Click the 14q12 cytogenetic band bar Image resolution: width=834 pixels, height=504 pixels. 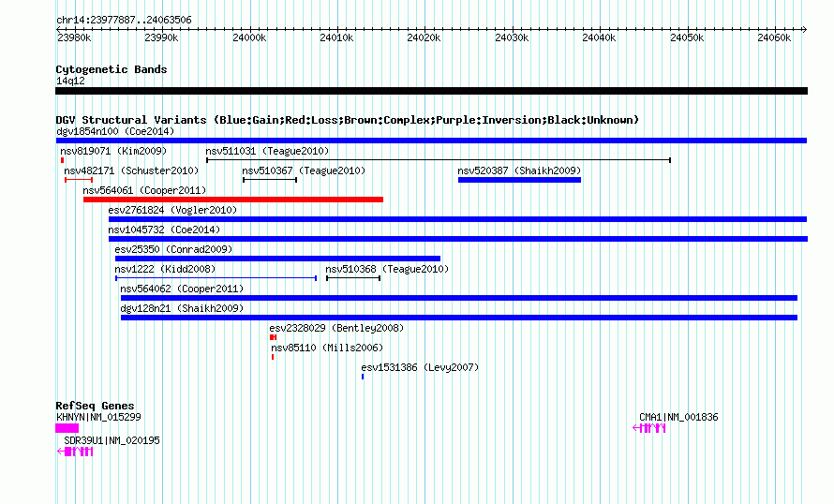pos(431,91)
